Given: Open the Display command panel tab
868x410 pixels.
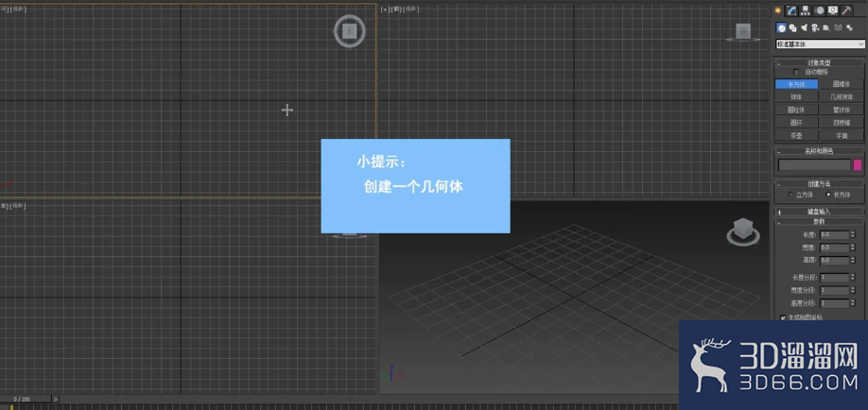Looking at the screenshot, I should pos(833,10).
